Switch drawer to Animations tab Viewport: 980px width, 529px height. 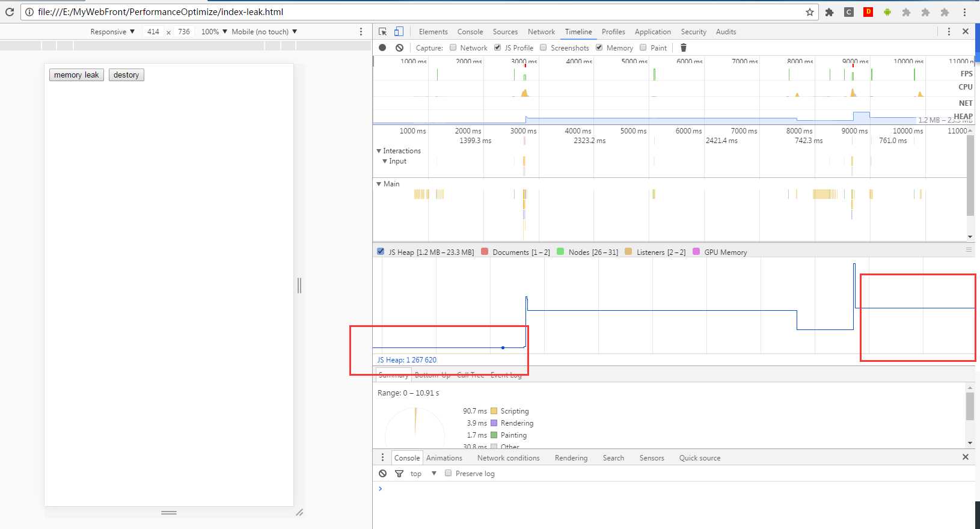(x=444, y=458)
